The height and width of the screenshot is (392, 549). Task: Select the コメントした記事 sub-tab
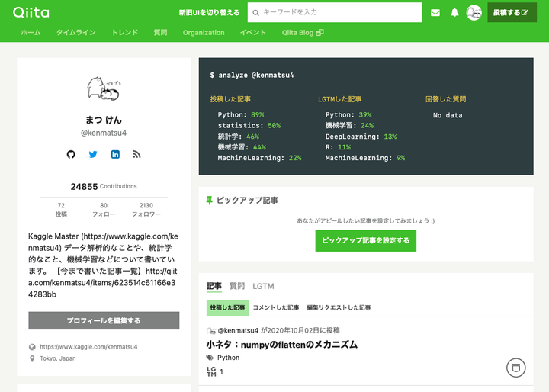[x=276, y=307]
